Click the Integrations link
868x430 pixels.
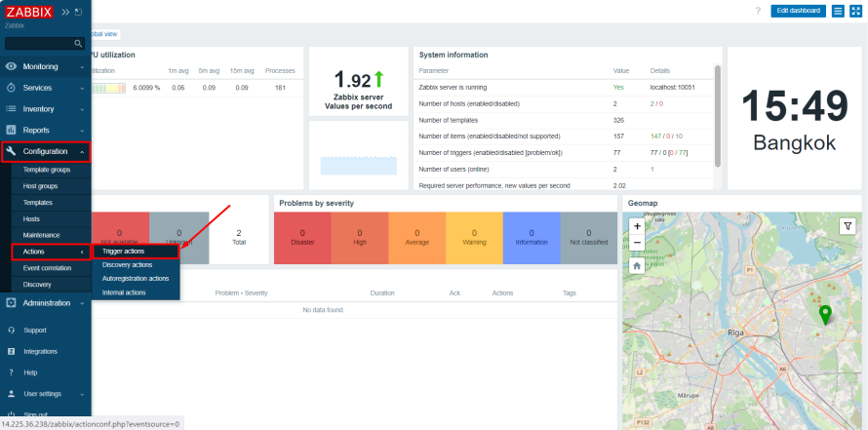tap(40, 351)
